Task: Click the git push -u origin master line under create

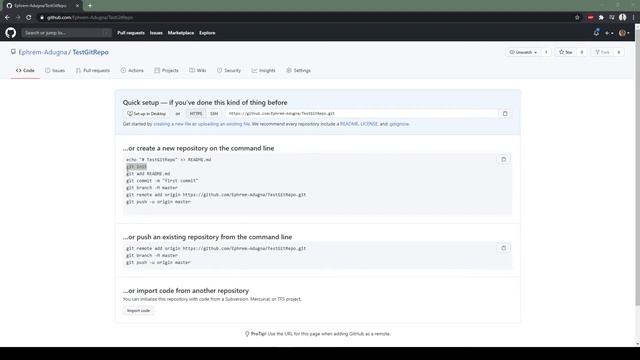Action: pos(158,202)
